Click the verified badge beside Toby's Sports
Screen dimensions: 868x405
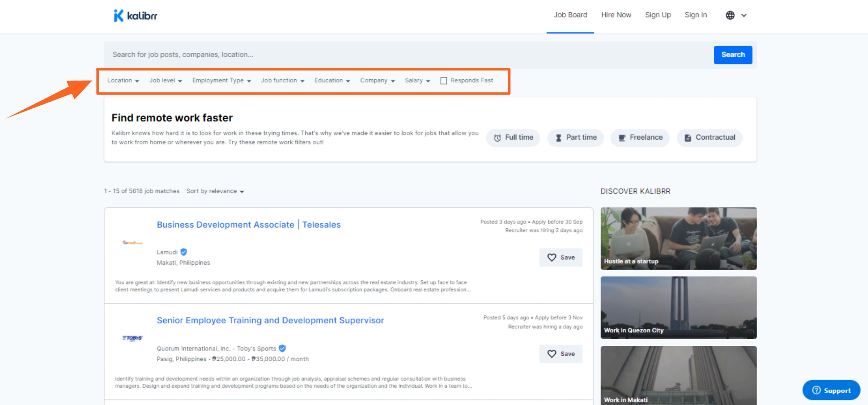point(282,348)
